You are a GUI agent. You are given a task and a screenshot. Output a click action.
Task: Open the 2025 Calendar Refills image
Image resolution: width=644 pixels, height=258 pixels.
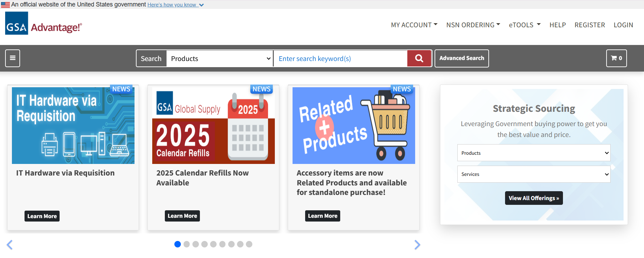pyautogui.click(x=214, y=125)
